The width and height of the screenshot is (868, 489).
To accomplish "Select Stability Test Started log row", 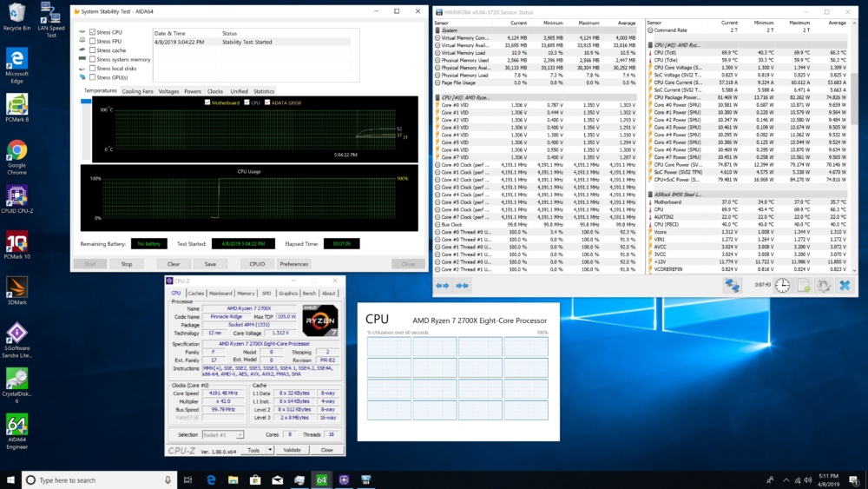I will pos(253,42).
